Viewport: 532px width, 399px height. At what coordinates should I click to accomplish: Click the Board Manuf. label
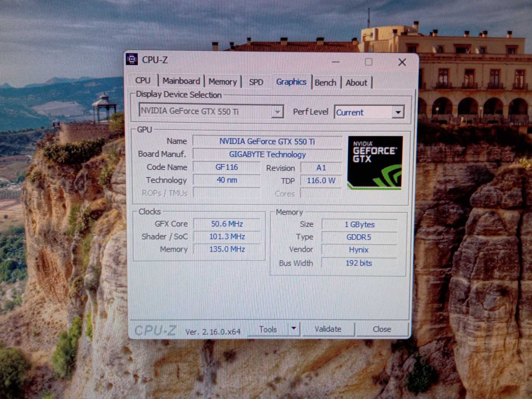(162, 154)
